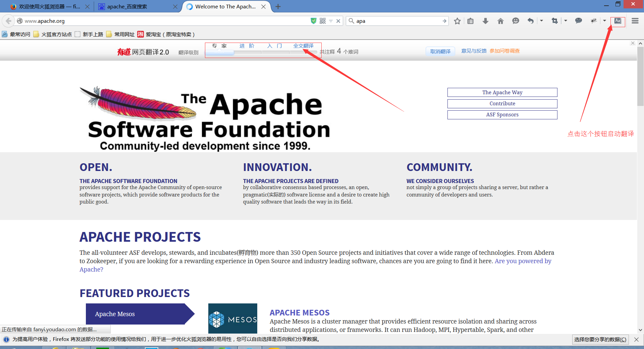Close the apache_百度搜索 tab

(175, 6)
